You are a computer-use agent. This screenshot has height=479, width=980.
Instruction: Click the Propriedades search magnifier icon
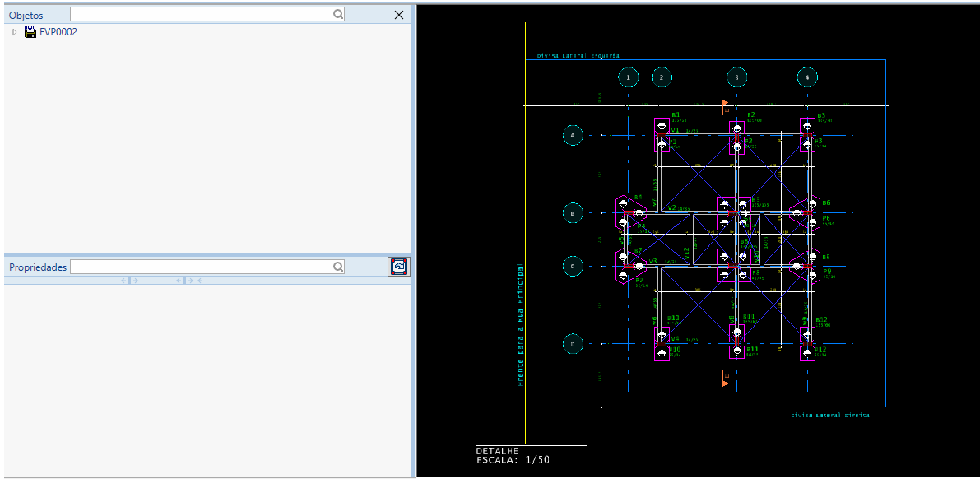click(x=338, y=267)
